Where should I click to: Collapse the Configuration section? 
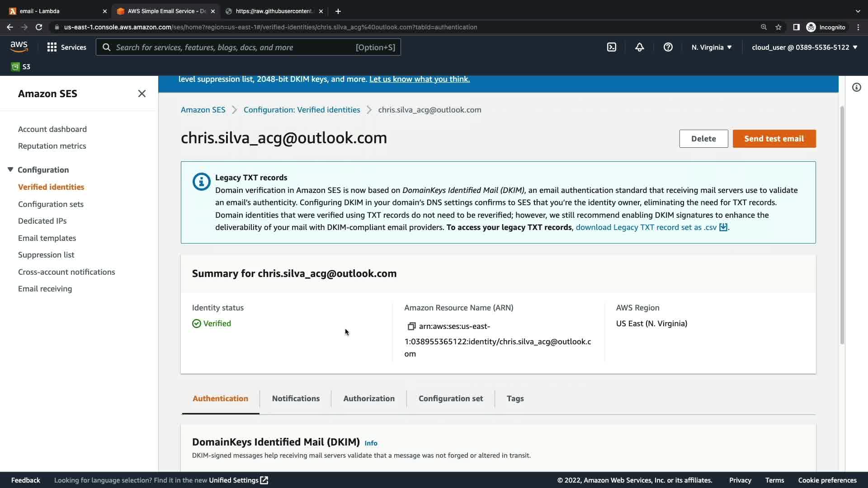point(10,170)
